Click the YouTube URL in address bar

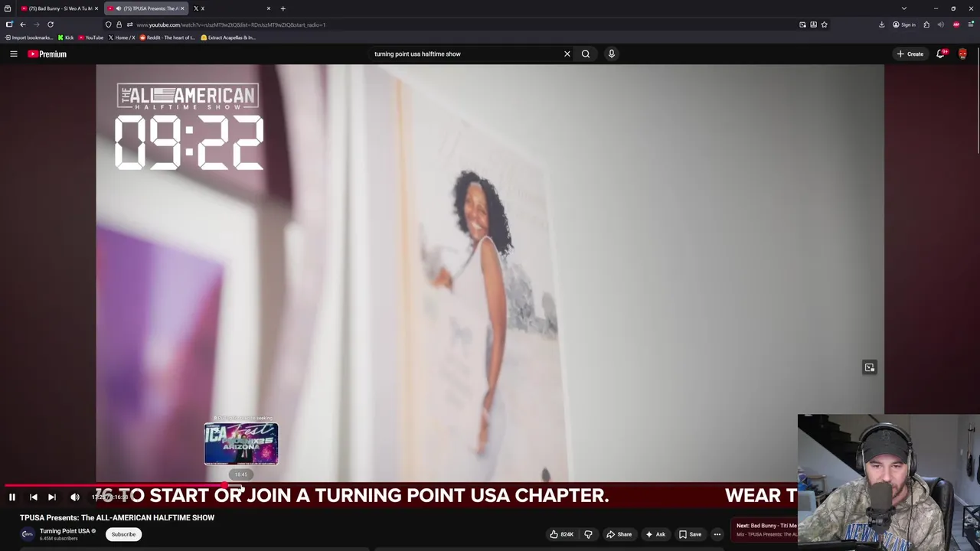tap(230, 24)
